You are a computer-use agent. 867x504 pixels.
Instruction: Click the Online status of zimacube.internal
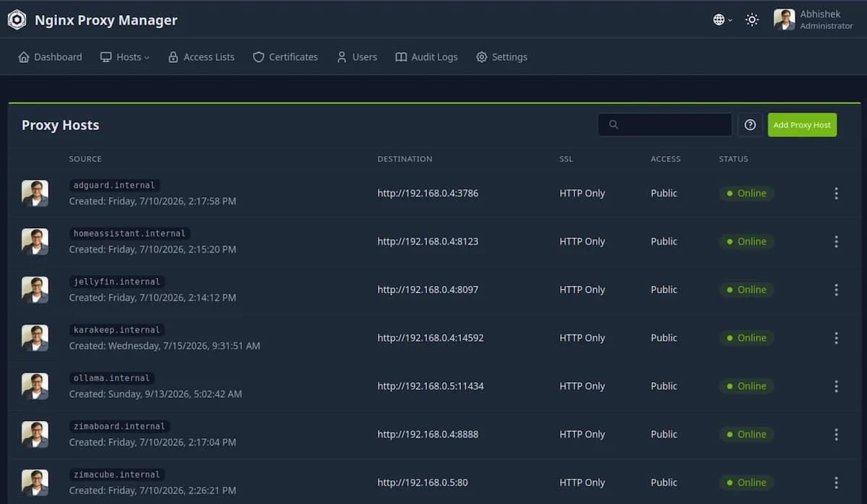point(746,482)
